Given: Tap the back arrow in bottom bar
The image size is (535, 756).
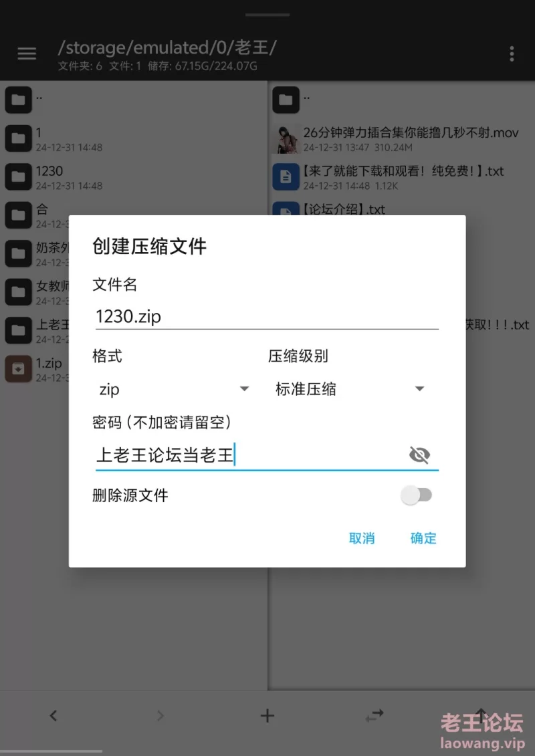Looking at the screenshot, I should (x=53, y=715).
